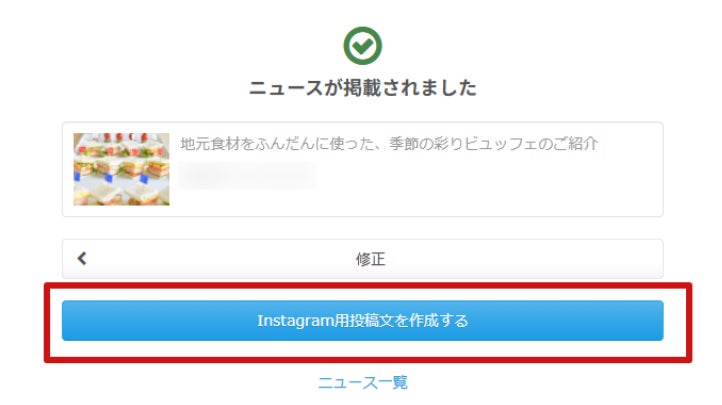The image size is (722, 405).
Task: Open the sandwich buffet thumbnail image
Action: click(x=121, y=169)
